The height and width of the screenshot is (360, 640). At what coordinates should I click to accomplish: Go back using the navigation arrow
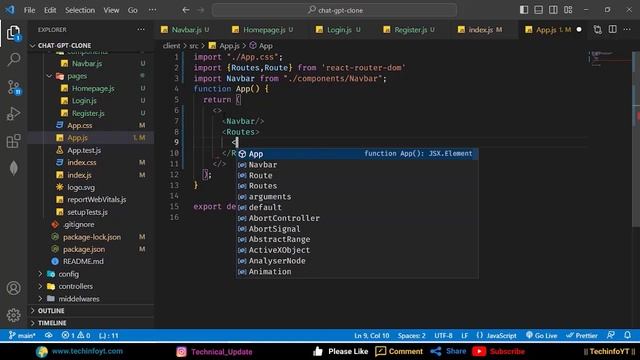coord(186,10)
